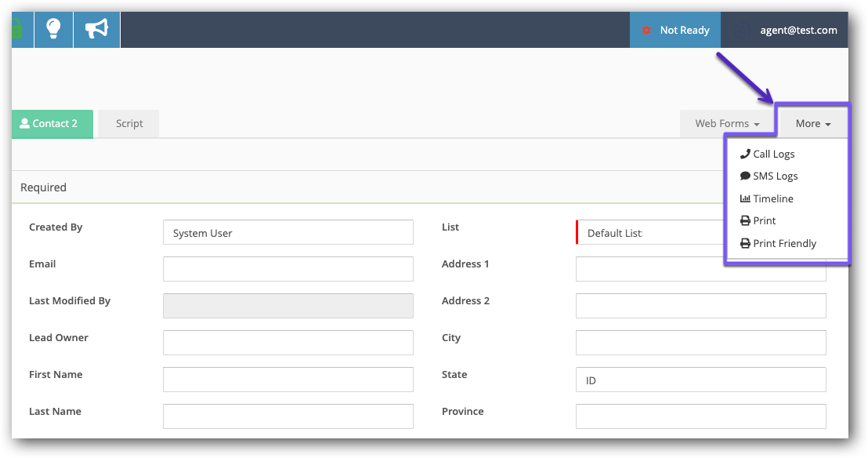
Task: Collapse the More dropdown button
Action: [x=813, y=124]
